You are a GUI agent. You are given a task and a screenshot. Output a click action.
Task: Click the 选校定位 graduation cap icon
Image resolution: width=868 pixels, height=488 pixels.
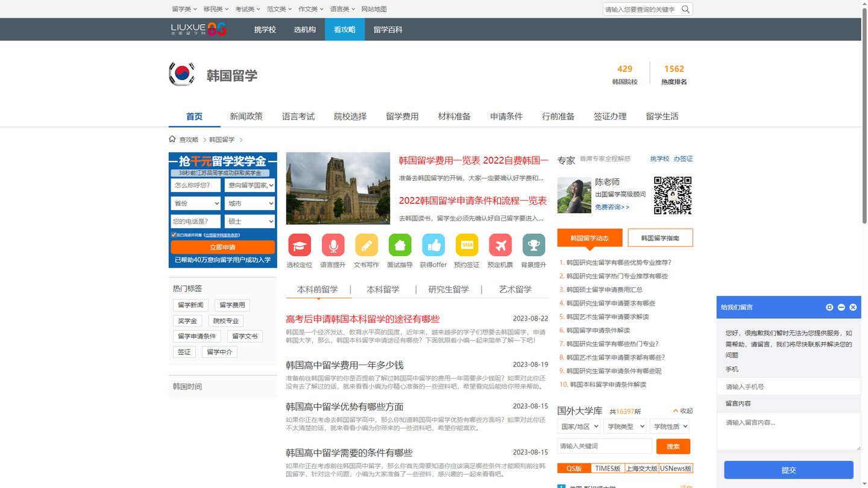tap(300, 245)
